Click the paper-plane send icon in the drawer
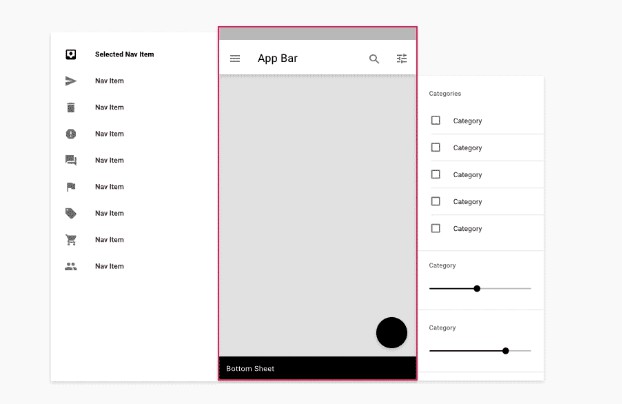622x404 pixels. 71,81
